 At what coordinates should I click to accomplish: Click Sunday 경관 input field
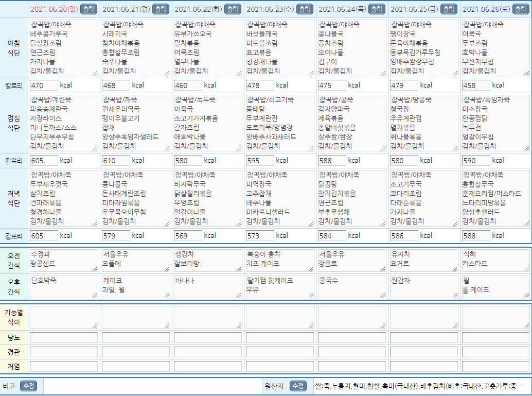[x=64, y=352]
